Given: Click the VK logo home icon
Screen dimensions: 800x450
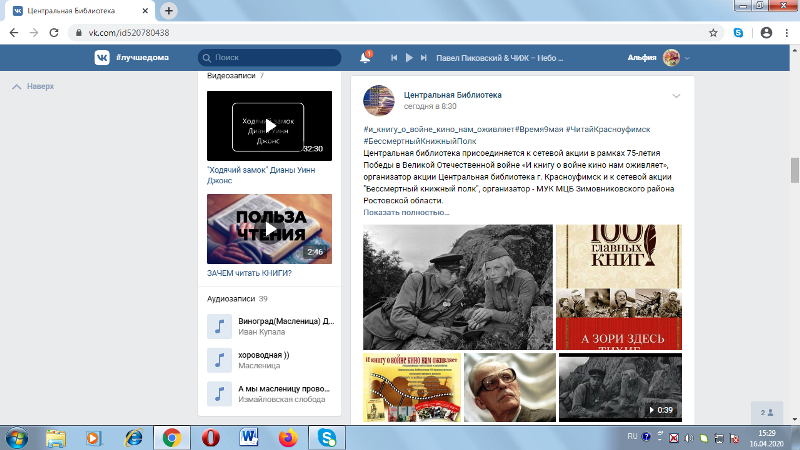Looking at the screenshot, I should pyautogui.click(x=102, y=58).
